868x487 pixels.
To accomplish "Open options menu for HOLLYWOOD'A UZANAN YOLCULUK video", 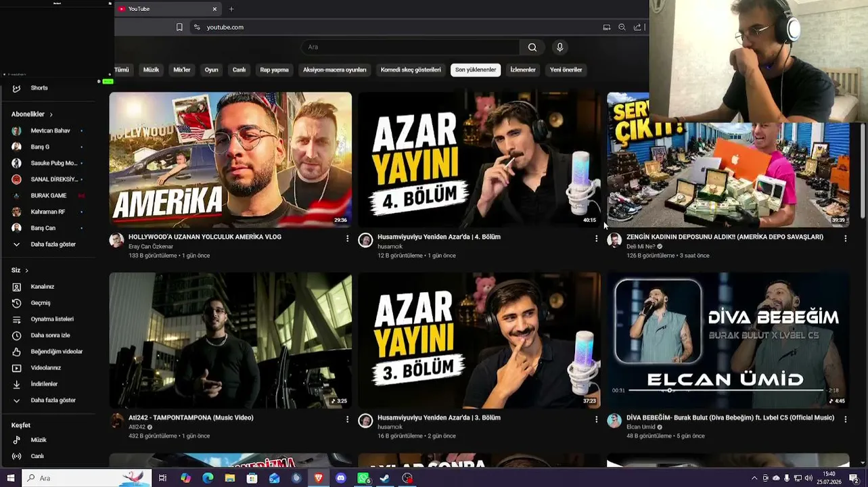I will tap(347, 238).
